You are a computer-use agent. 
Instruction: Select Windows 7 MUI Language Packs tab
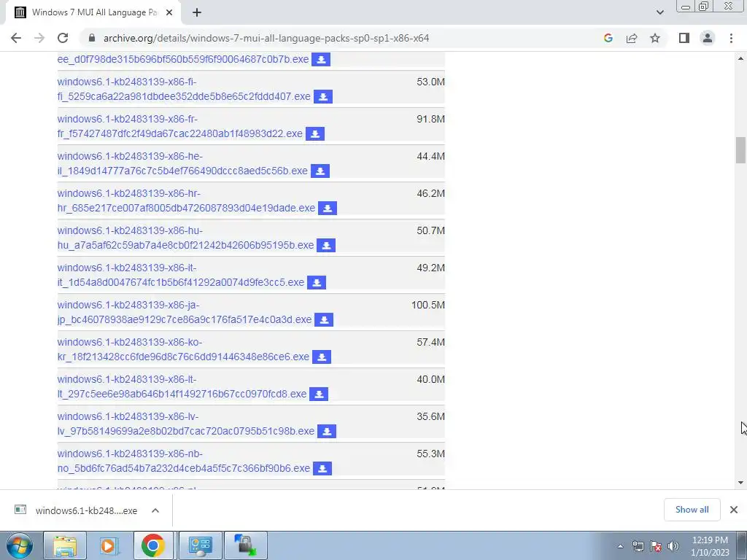93,13
